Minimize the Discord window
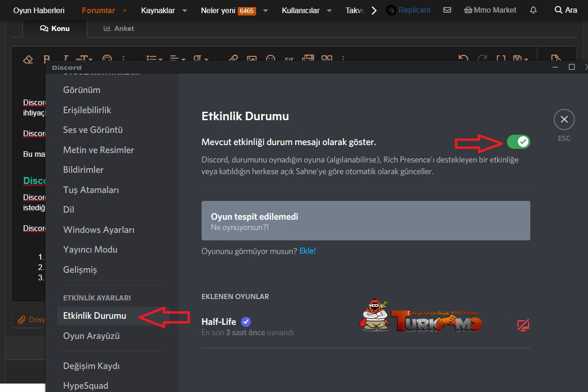 coord(556,67)
